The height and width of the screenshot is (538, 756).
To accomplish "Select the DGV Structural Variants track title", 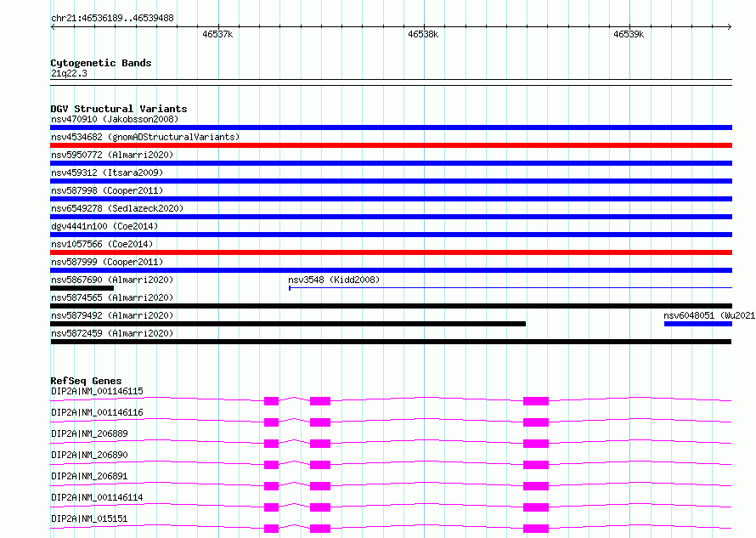I will 119,109.
